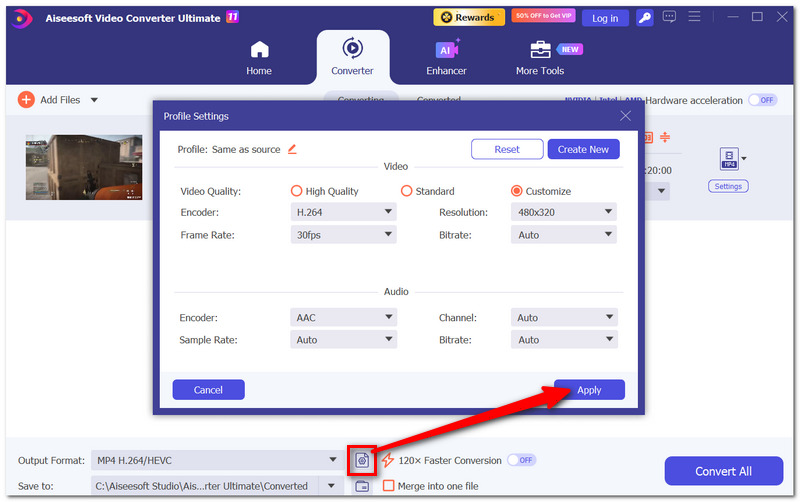Click the Log in button

pos(605,18)
